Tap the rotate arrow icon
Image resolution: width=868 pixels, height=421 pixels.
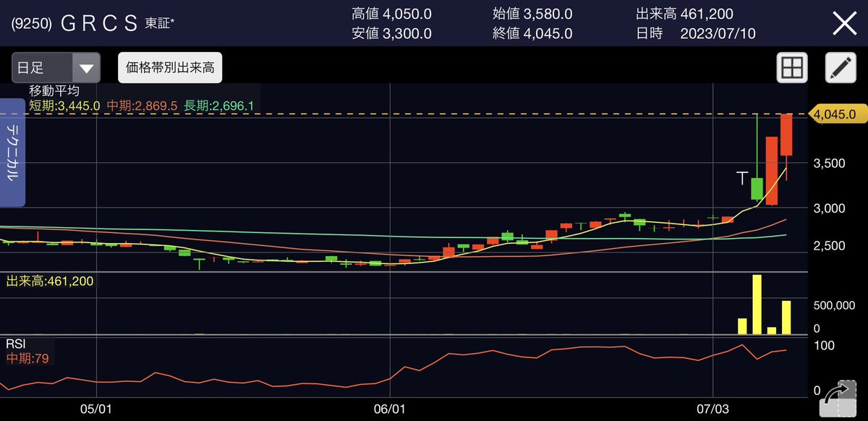coord(838,399)
